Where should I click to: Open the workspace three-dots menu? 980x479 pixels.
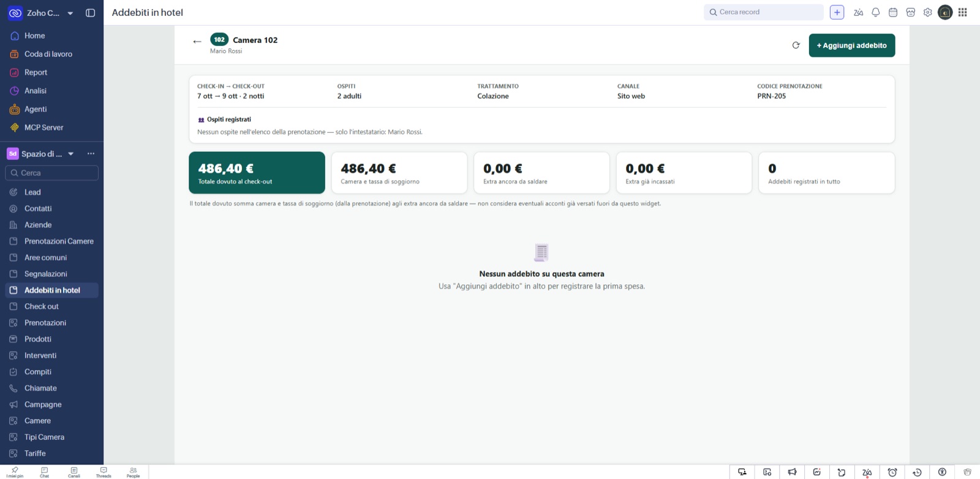tap(91, 154)
